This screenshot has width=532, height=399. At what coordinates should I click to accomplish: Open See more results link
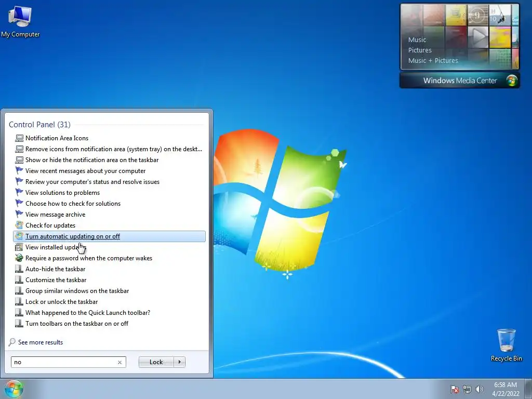click(x=41, y=342)
